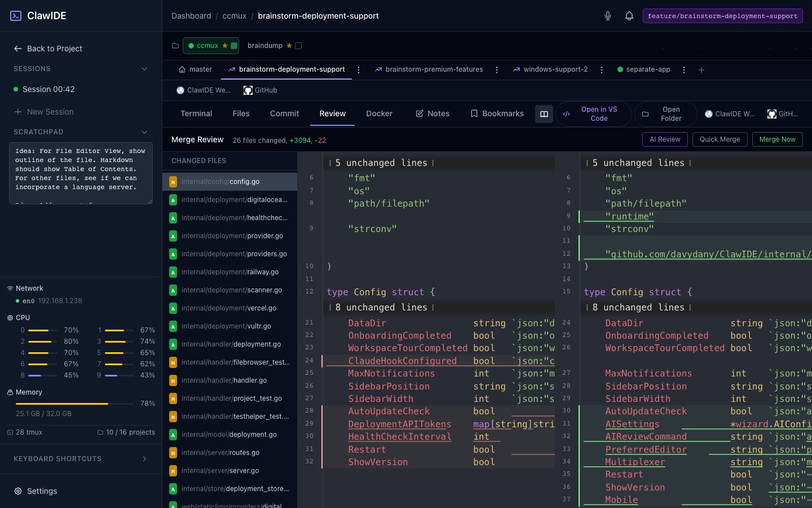Click CPU core 0 usage bar

click(43, 330)
